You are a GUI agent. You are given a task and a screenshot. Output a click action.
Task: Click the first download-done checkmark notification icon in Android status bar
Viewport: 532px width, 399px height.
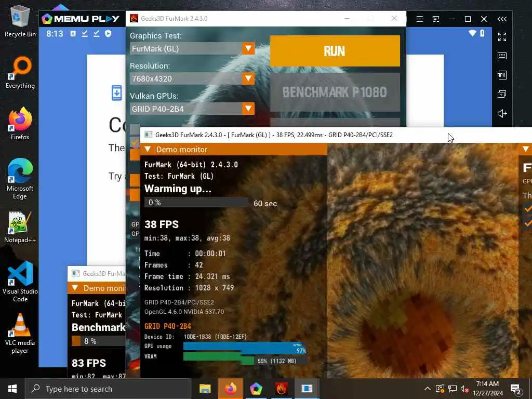85,34
